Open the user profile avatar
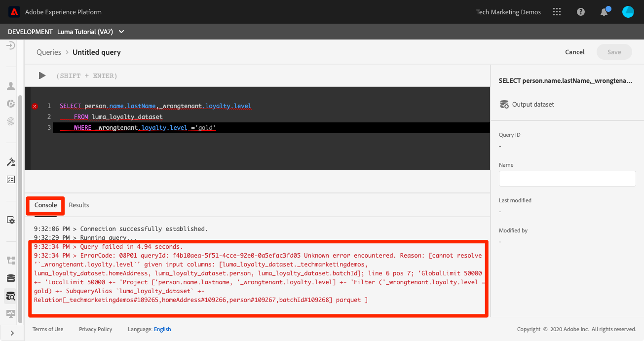 [628, 12]
